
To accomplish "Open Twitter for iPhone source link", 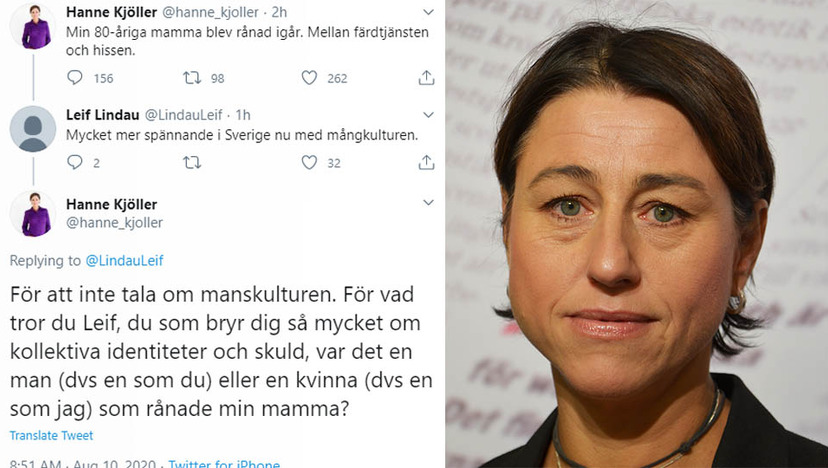I will click(224, 464).
